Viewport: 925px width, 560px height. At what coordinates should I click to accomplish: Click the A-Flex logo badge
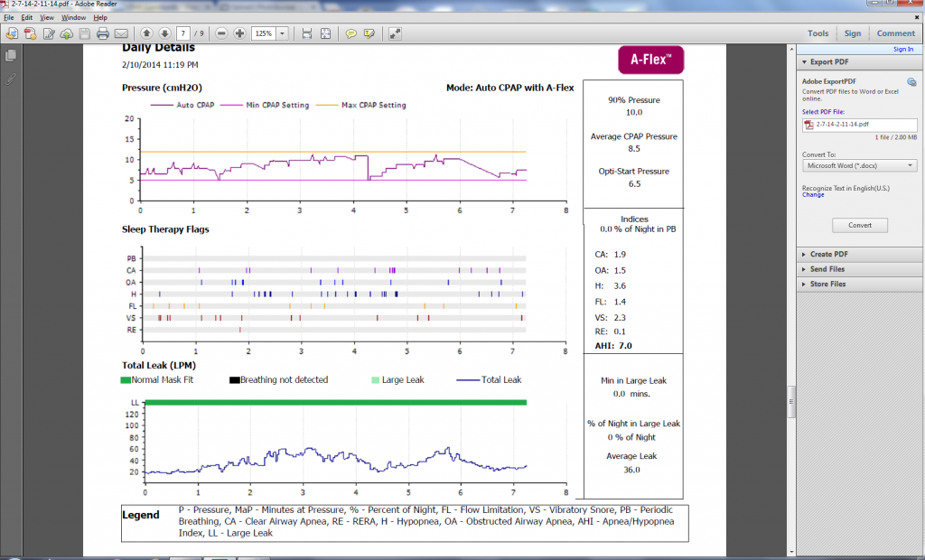tap(650, 60)
